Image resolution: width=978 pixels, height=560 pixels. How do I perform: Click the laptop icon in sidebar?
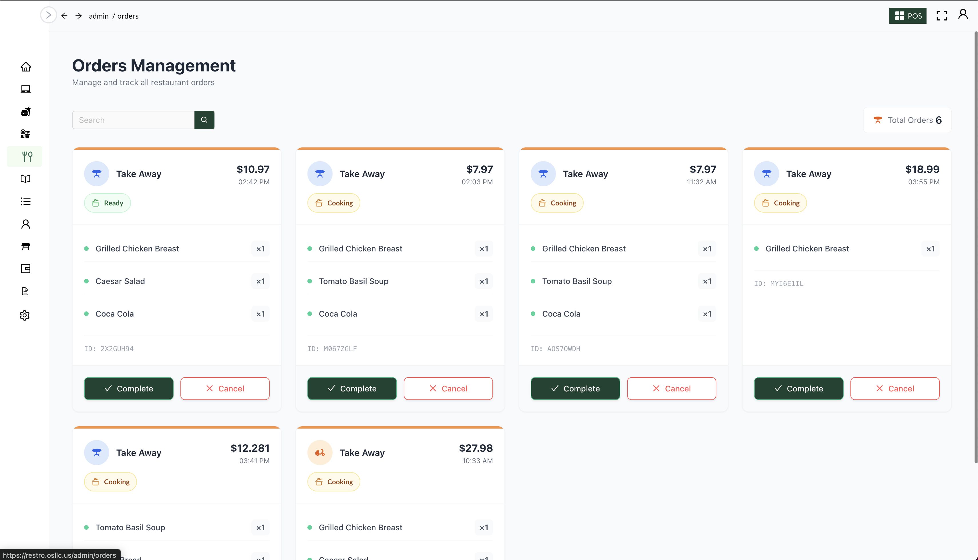(x=25, y=89)
